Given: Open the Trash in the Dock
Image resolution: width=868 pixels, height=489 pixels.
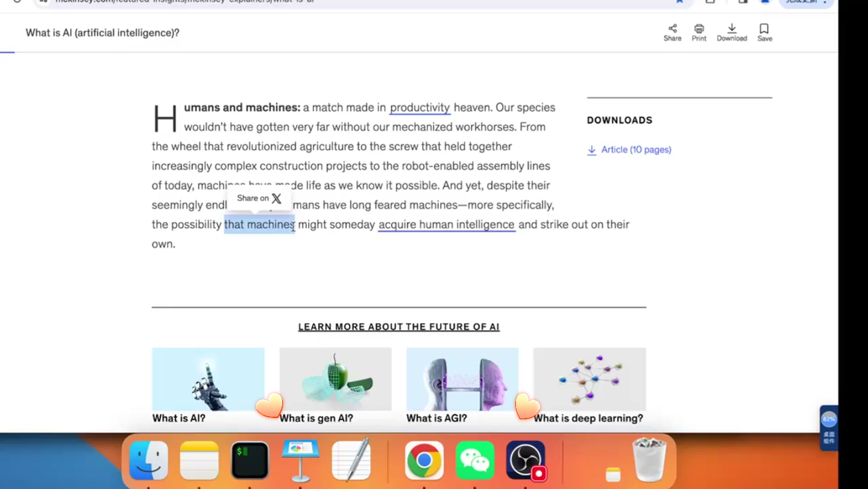Looking at the screenshot, I should pos(649,459).
